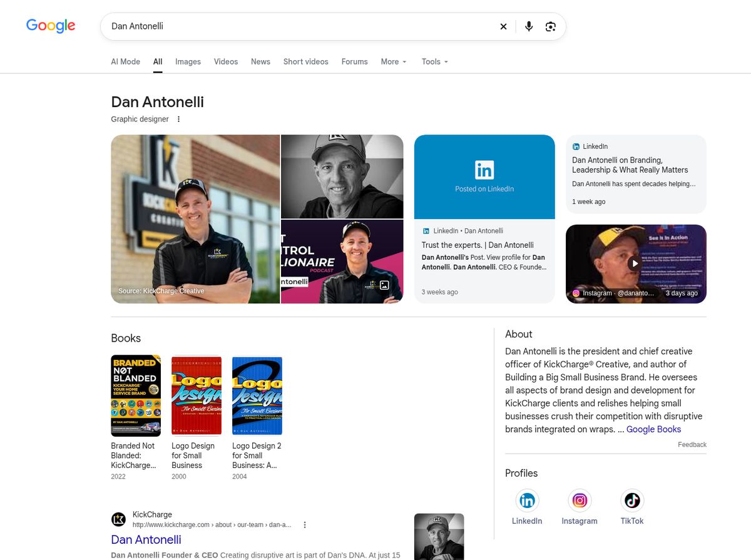Open Logo Design for Small Business cover
This screenshot has height=560, width=751.
(x=197, y=395)
